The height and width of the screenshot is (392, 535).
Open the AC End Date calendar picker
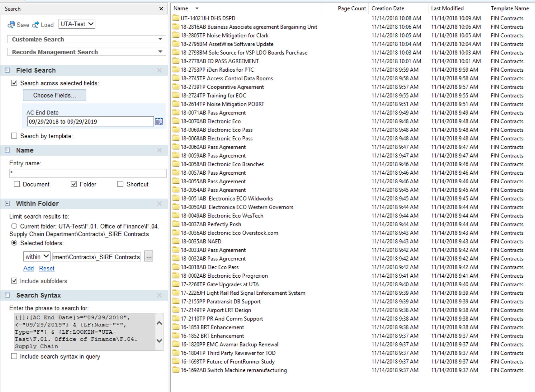[159, 121]
